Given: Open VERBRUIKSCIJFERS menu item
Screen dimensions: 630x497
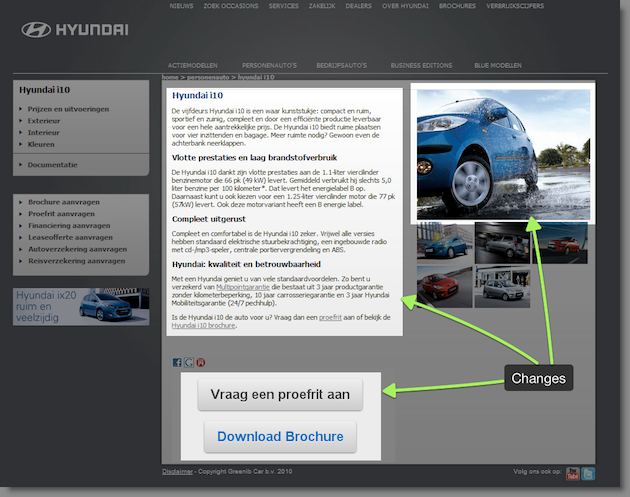Looking at the screenshot, I should [x=515, y=6].
